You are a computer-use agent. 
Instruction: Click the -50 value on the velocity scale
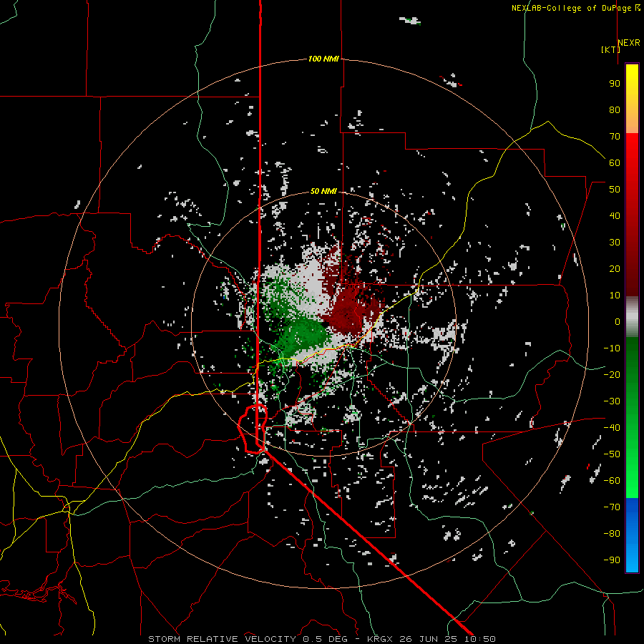[612, 454]
